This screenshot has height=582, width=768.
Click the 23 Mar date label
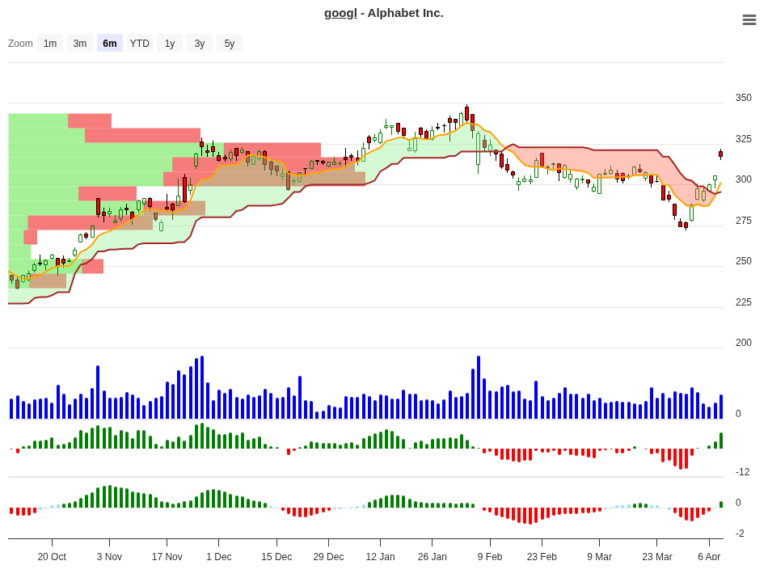point(657,557)
